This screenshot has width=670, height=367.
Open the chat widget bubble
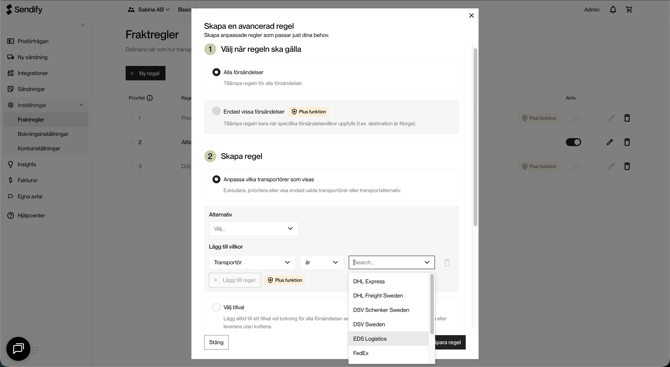[x=18, y=349]
